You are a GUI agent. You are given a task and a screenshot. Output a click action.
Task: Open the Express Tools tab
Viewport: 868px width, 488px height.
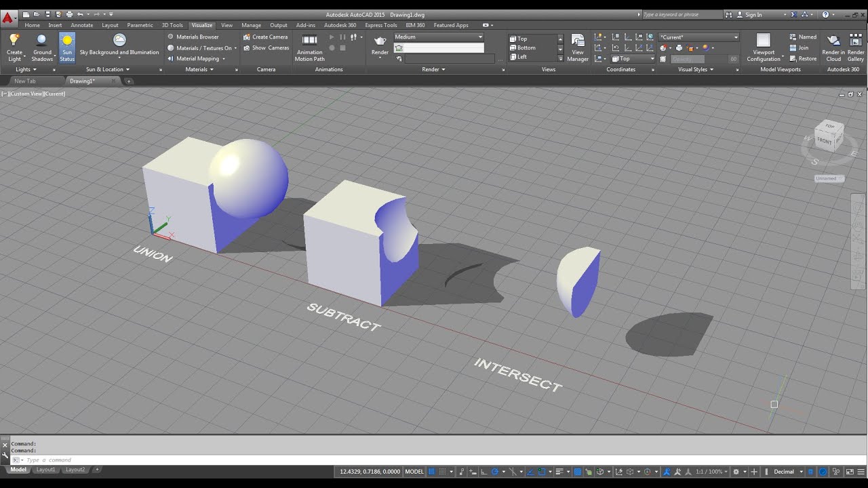[381, 25]
